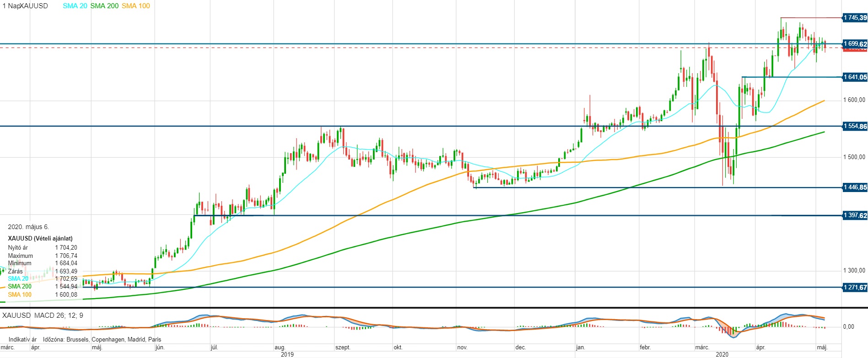Select SMA 100 legend label beside chart title
The image size is (868, 358).
tap(136, 6)
